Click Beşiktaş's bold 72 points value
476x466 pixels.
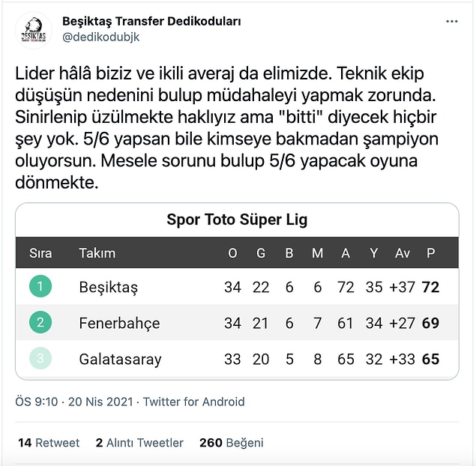(x=430, y=287)
